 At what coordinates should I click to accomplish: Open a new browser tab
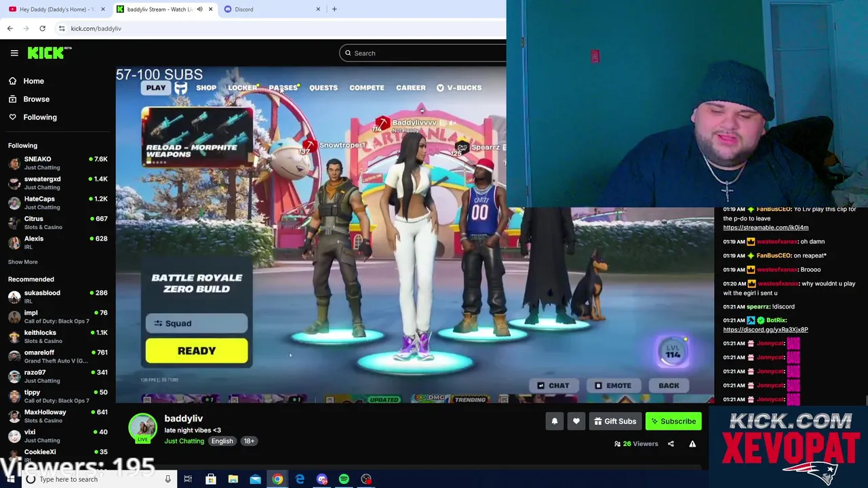(x=334, y=9)
